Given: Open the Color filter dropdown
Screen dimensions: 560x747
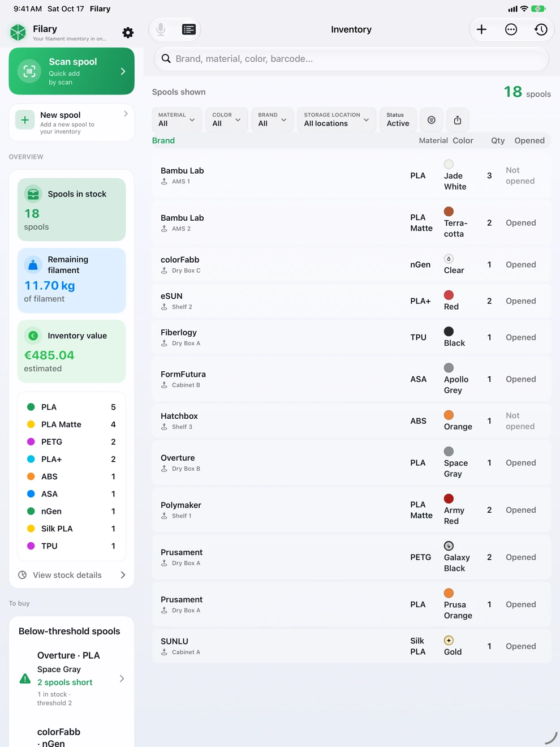Looking at the screenshot, I should (226, 120).
